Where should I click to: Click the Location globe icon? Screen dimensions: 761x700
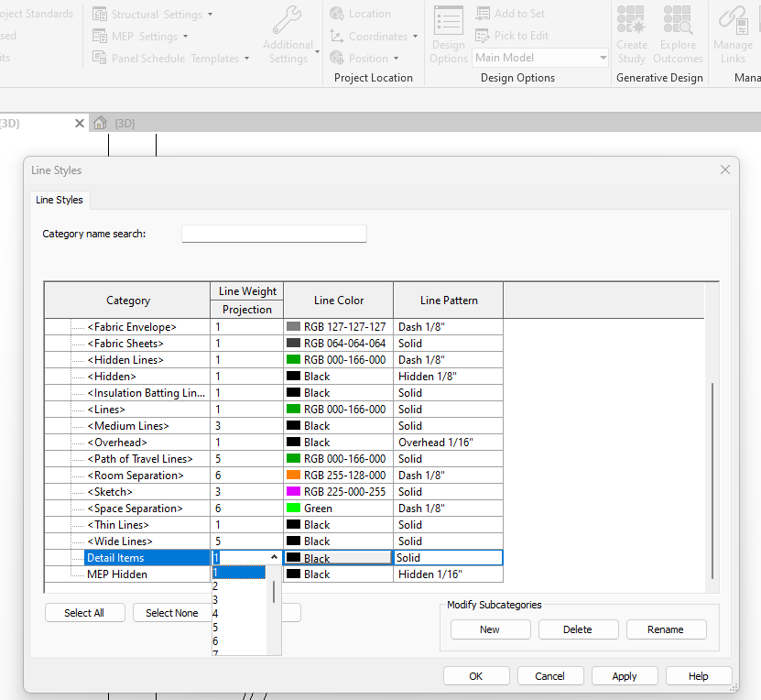pyautogui.click(x=336, y=14)
